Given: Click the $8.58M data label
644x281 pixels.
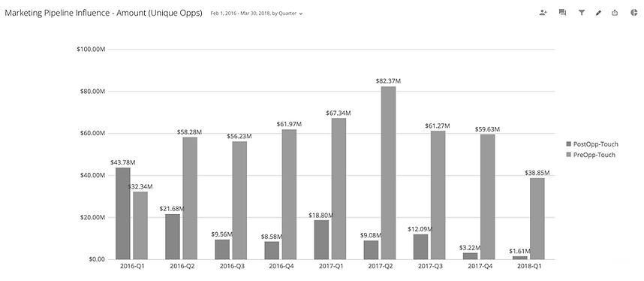Looking at the screenshot, I should [x=272, y=237].
